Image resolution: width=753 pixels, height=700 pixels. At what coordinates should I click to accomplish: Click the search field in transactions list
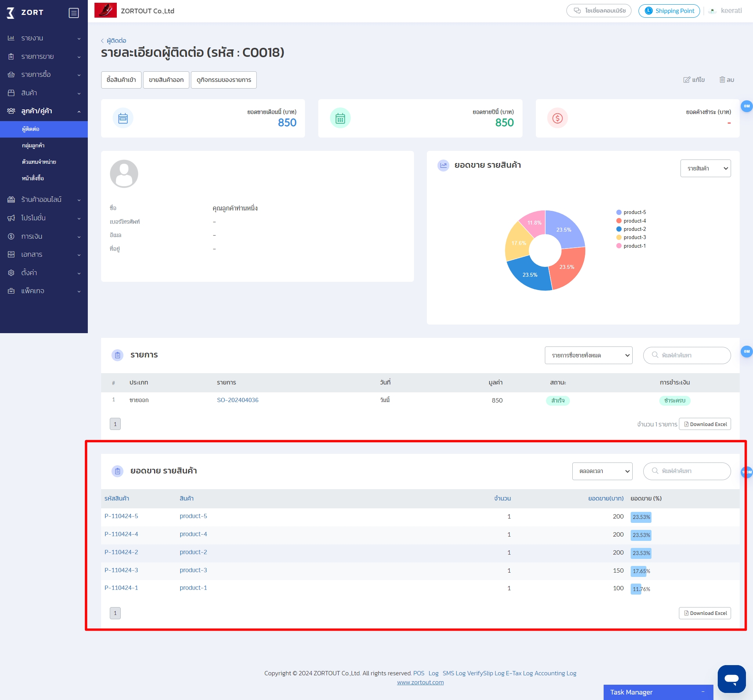[687, 355]
